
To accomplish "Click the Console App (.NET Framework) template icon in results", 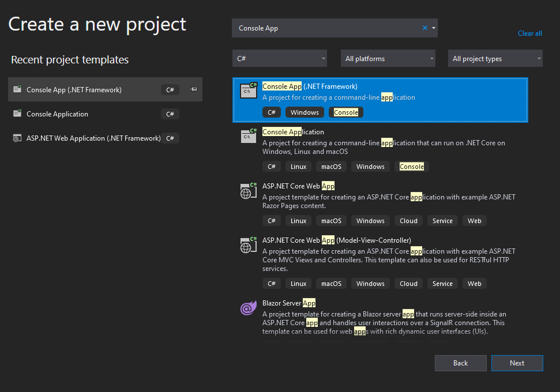I will (249, 91).
